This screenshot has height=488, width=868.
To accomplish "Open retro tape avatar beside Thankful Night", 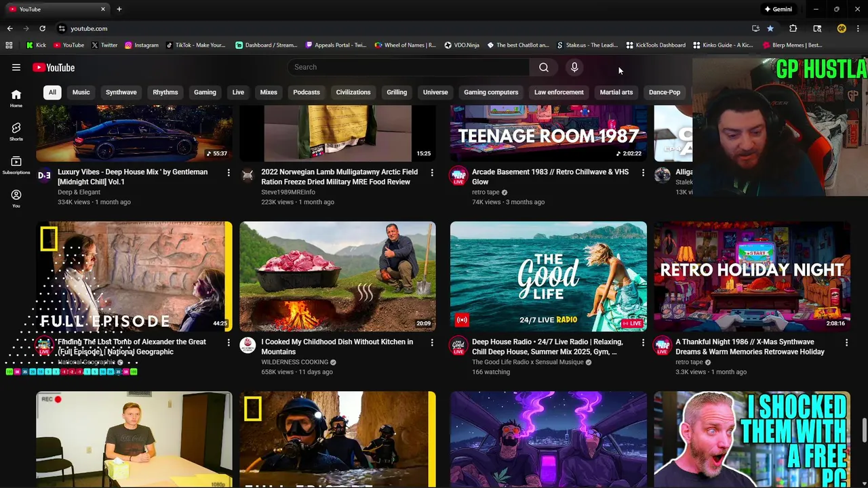I will [662, 346].
